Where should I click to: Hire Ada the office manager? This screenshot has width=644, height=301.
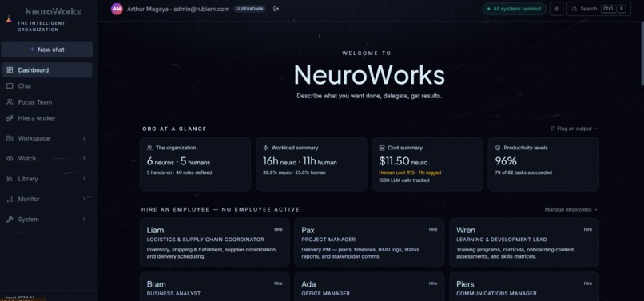(433, 283)
